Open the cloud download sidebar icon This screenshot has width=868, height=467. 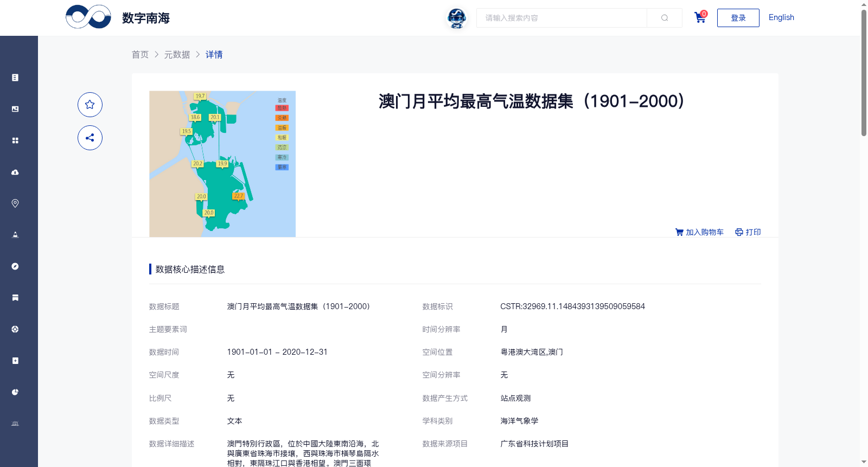[x=15, y=172]
